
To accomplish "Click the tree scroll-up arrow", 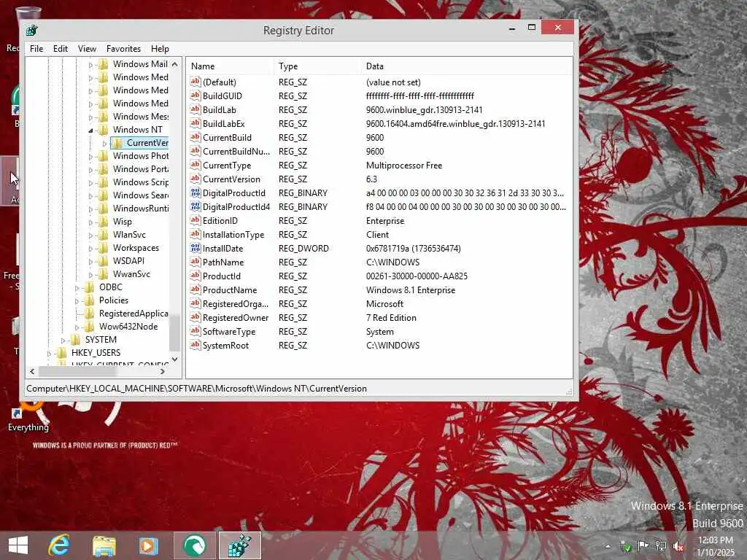I will point(175,64).
